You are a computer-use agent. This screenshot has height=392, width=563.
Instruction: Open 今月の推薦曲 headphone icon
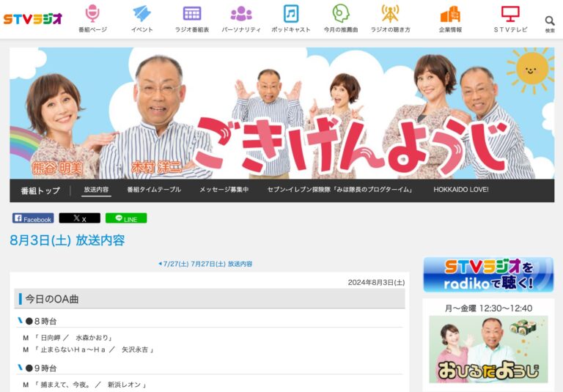pos(340,14)
